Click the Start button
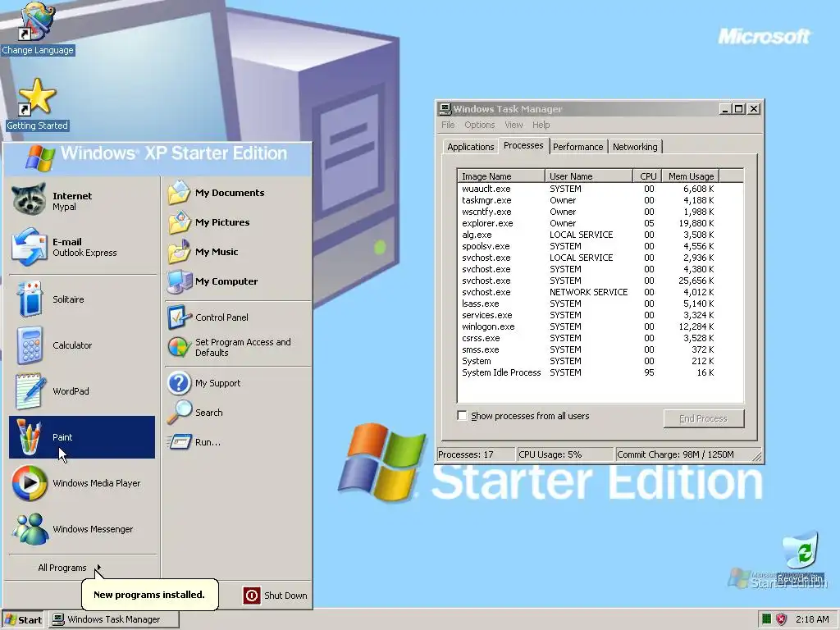Image resolution: width=840 pixels, height=630 pixels. point(24,620)
